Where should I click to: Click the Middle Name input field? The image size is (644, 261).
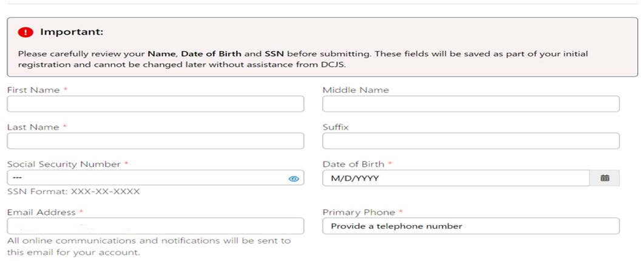(470, 104)
